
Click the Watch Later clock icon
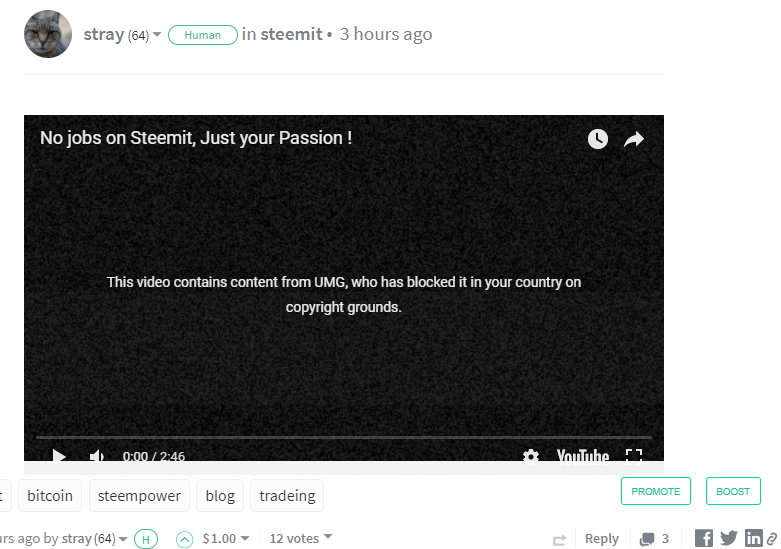(598, 139)
